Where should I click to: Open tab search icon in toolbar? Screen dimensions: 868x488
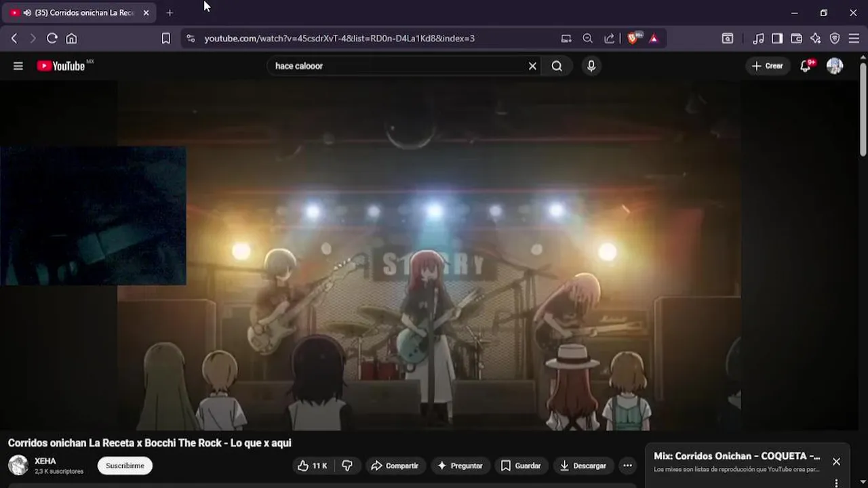tap(727, 39)
